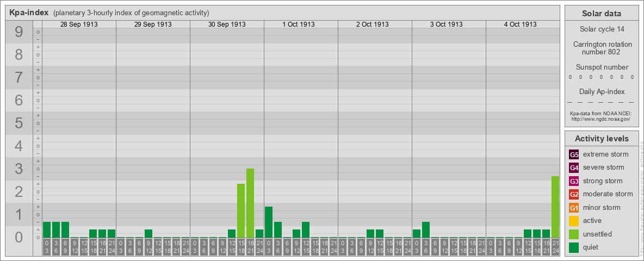Click the NOAA ngdc.noaa.gov URL
Viewport: 644px width, 261px height.
point(601,119)
